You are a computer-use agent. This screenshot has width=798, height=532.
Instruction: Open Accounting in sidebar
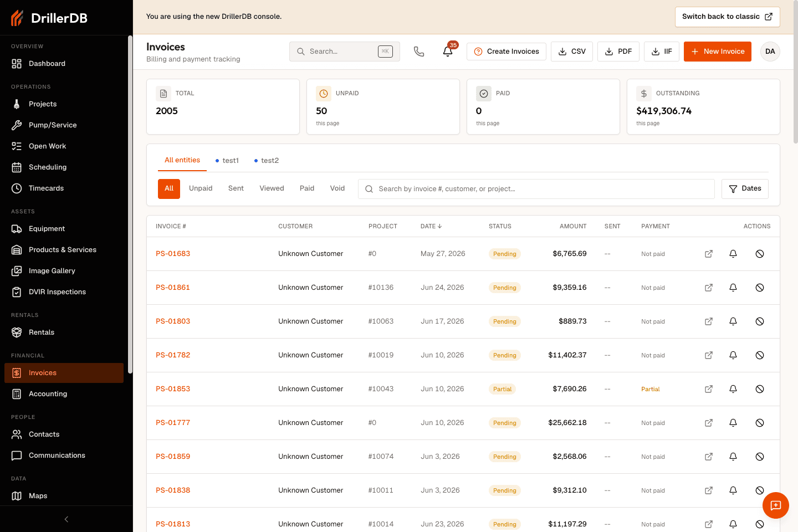point(64,394)
